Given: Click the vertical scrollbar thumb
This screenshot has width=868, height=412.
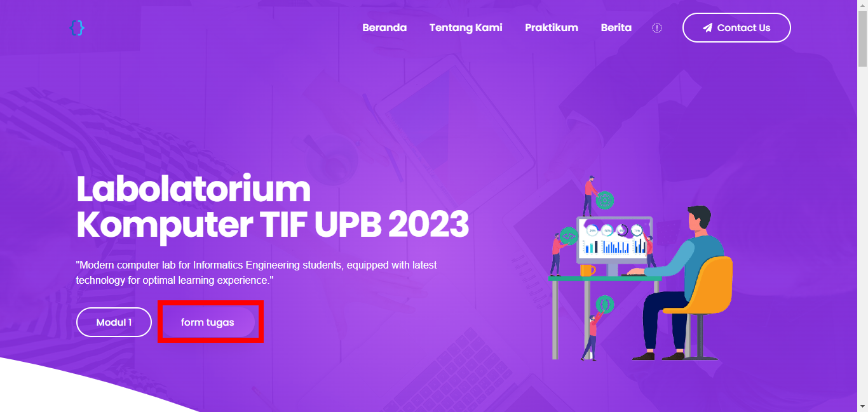Looking at the screenshot, I should tap(862, 39).
